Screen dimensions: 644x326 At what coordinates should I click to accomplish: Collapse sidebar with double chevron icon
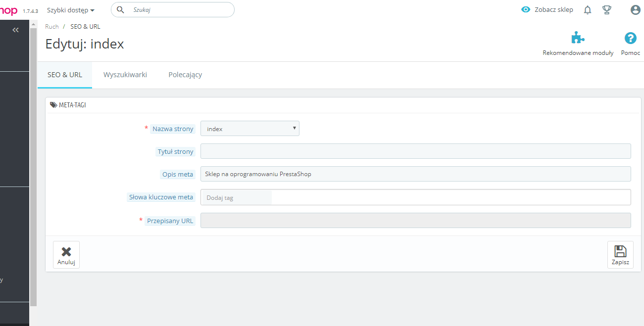15,30
